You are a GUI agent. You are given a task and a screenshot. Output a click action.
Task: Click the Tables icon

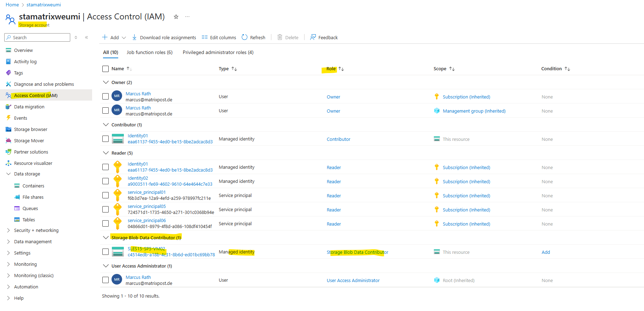pos(17,220)
